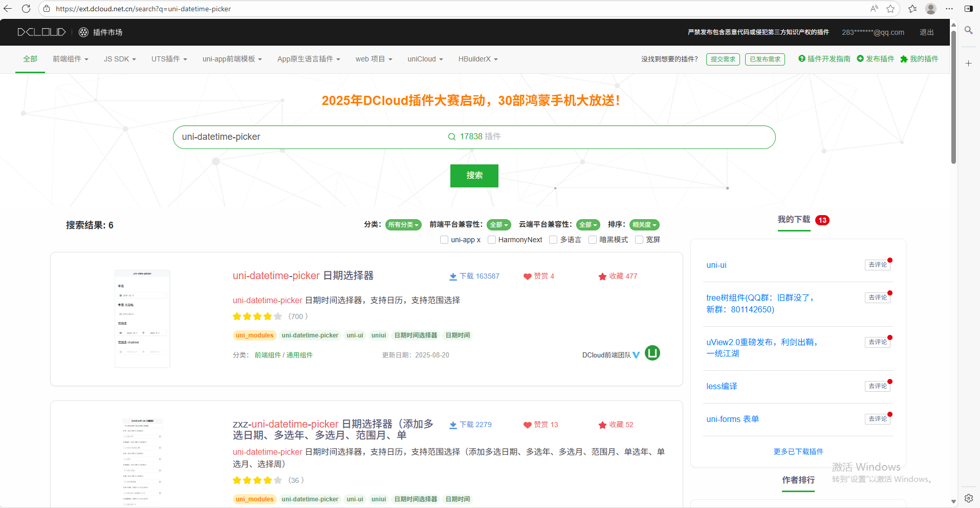Viewport: 980px width, 508px height.
Task: Expand the UTS插件 menu
Action: pyautogui.click(x=169, y=59)
